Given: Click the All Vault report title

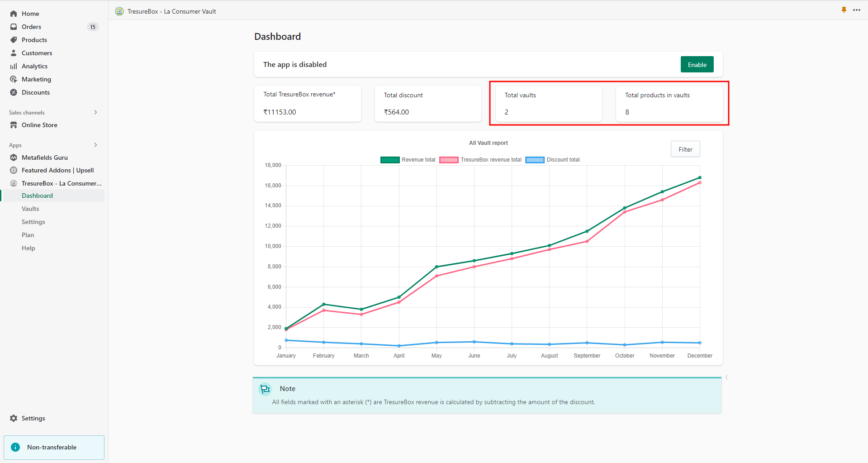Looking at the screenshot, I should [488, 143].
